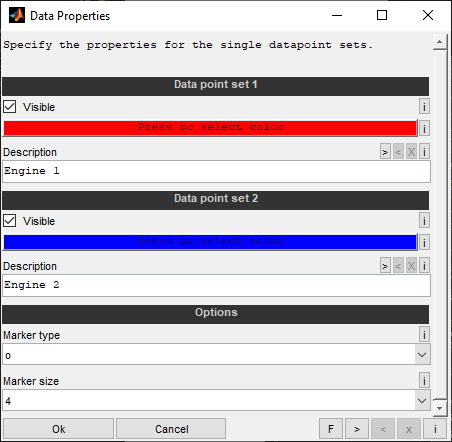Click the bottom bar '>' next button
The height and width of the screenshot is (442, 452).
coord(357,429)
